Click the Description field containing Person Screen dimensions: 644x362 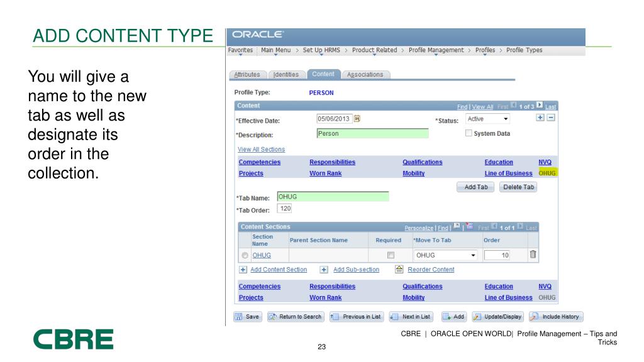click(372, 133)
